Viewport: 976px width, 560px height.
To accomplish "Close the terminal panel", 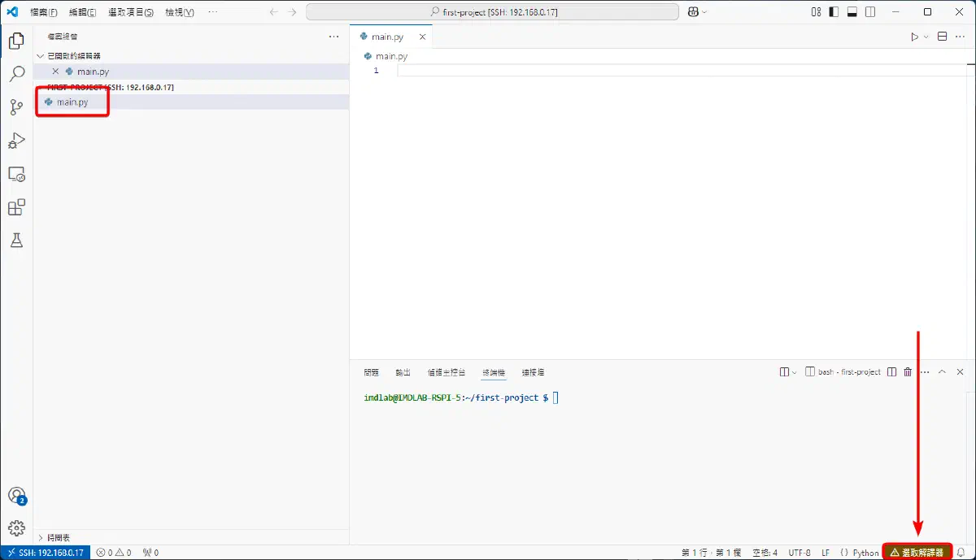I will point(960,371).
